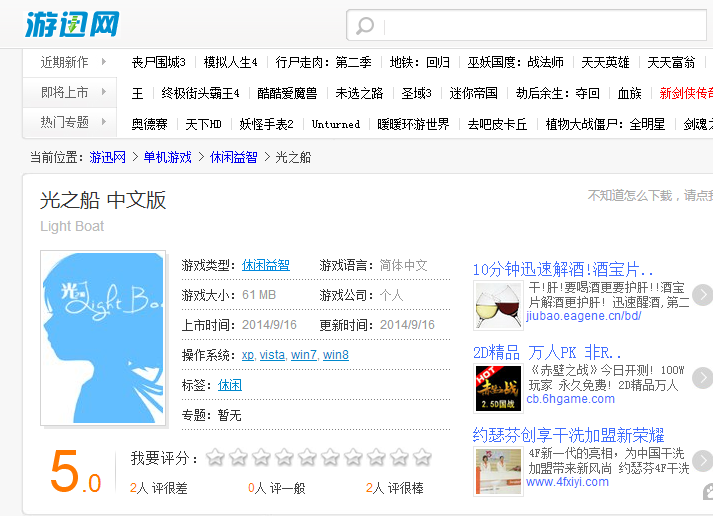Rate the game five stars
The width and height of the screenshot is (713, 516).
[307, 457]
